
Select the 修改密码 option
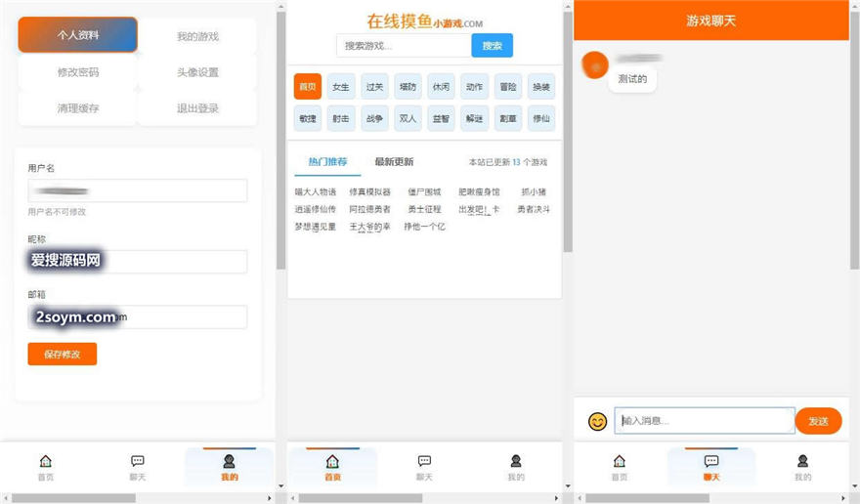(78, 72)
